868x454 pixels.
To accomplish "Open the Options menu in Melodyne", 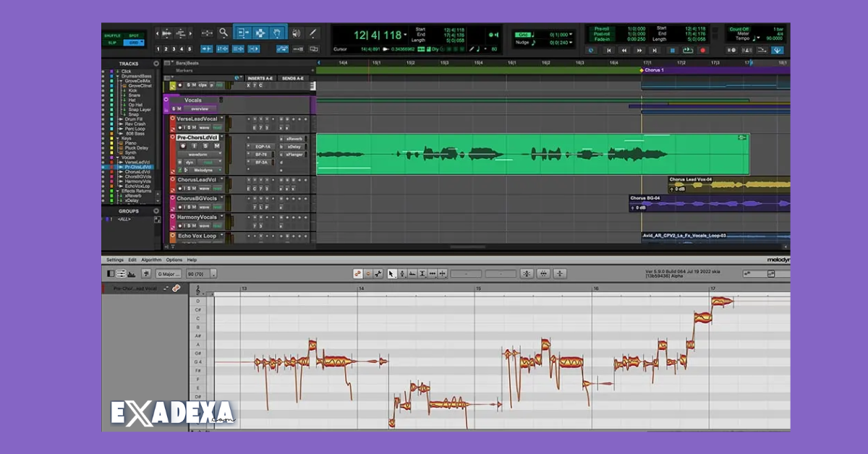I will pos(174,260).
